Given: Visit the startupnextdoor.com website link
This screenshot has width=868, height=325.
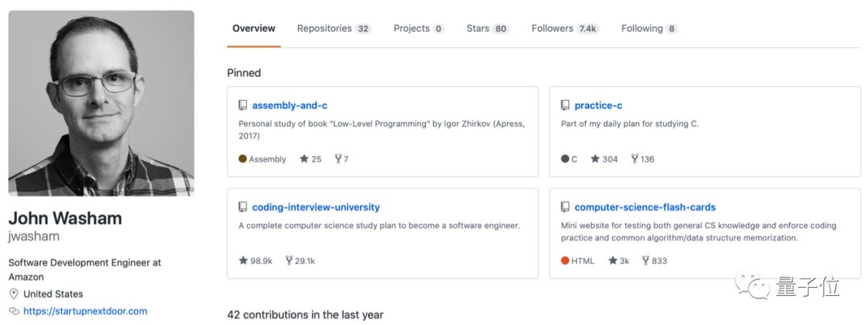Looking at the screenshot, I should (x=85, y=311).
